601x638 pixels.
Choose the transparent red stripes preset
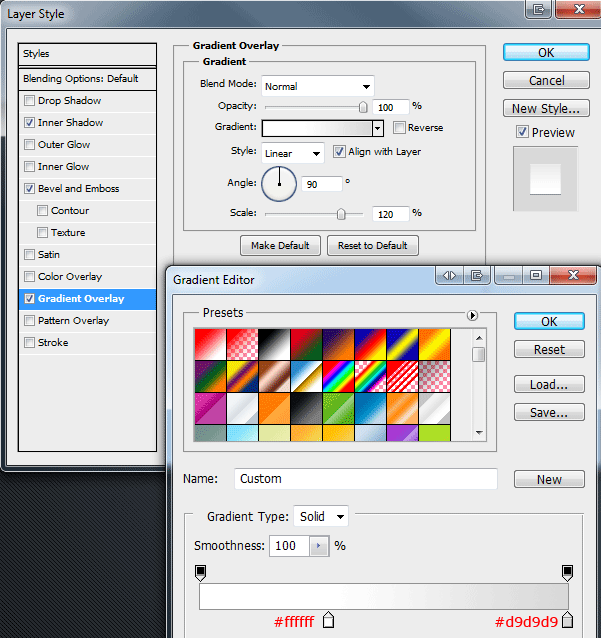(403, 377)
